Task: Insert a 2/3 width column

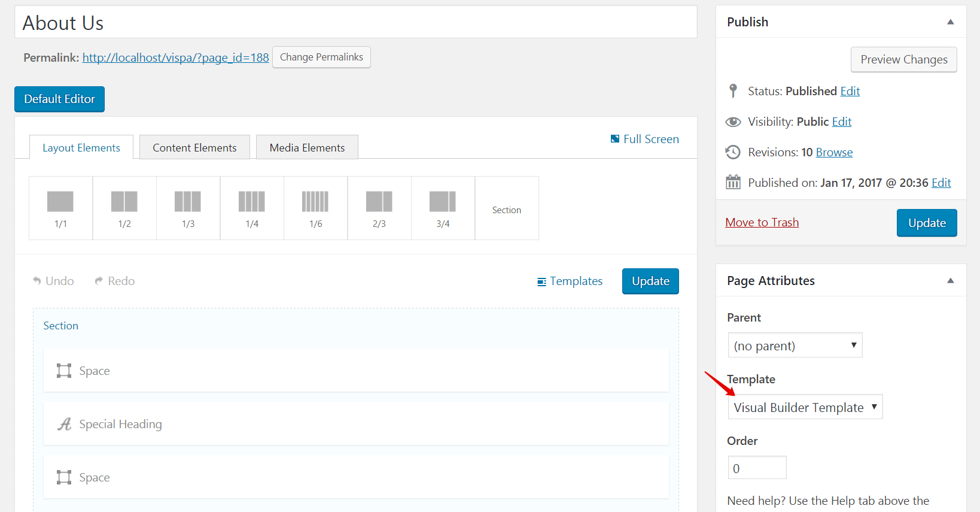Action: click(379, 208)
